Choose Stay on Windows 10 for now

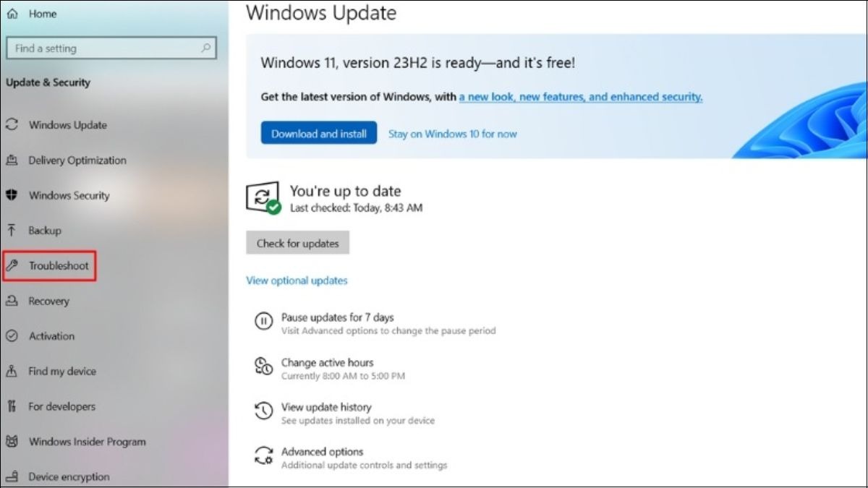[453, 134]
